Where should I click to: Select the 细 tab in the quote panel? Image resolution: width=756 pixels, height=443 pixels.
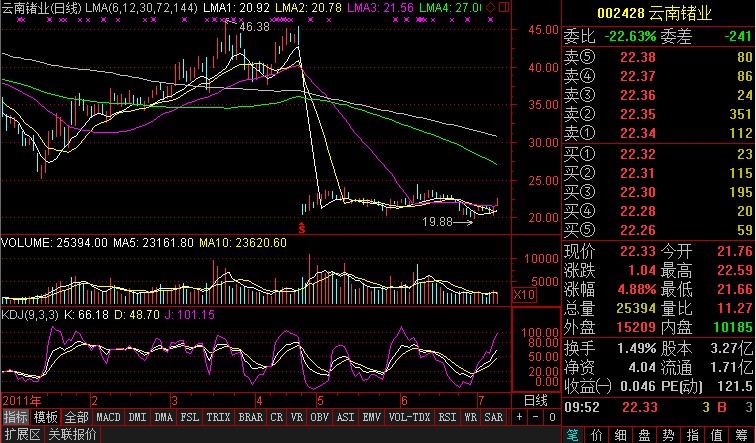(621, 435)
